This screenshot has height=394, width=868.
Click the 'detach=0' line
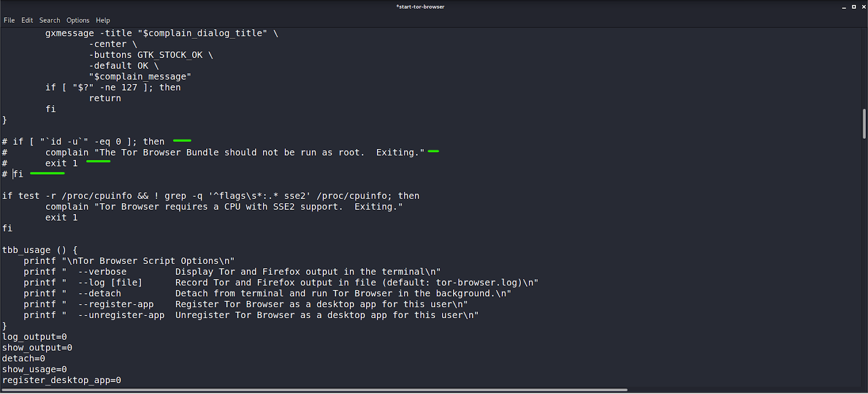pyautogui.click(x=23, y=358)
